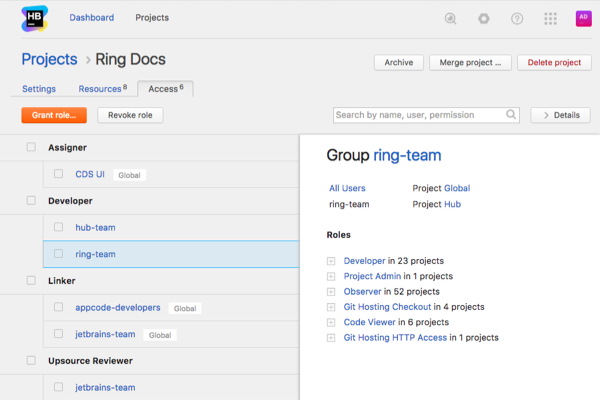Screen dimensions: 600x400
Task: Tick the checkbox next to hub-team
Action: (x=59, y=227)
